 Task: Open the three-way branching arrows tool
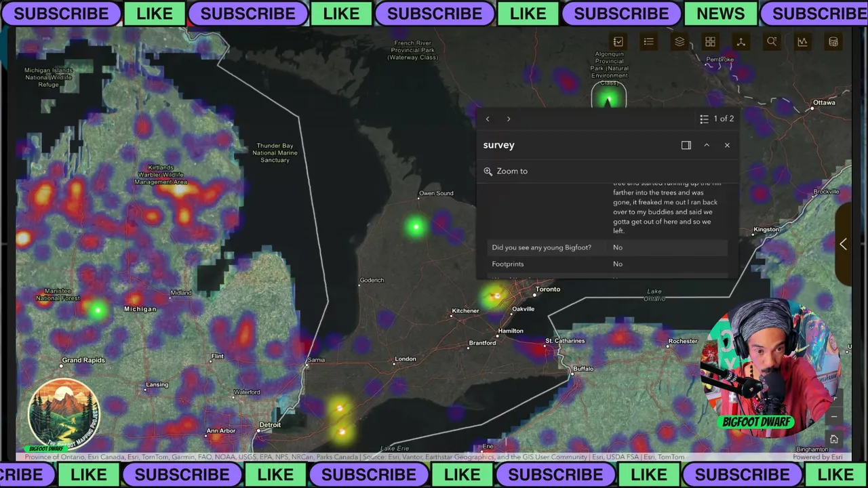[741, 42]
